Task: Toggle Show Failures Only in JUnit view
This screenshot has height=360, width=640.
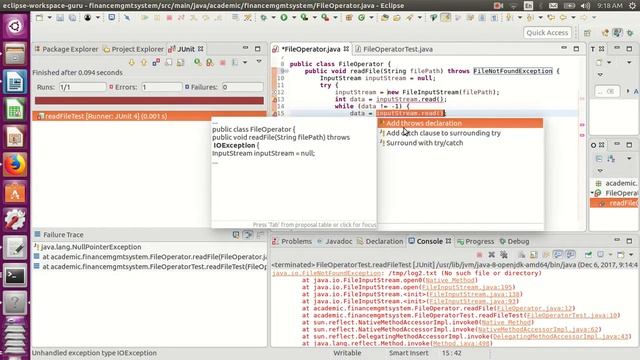Action: coord(156,62)
